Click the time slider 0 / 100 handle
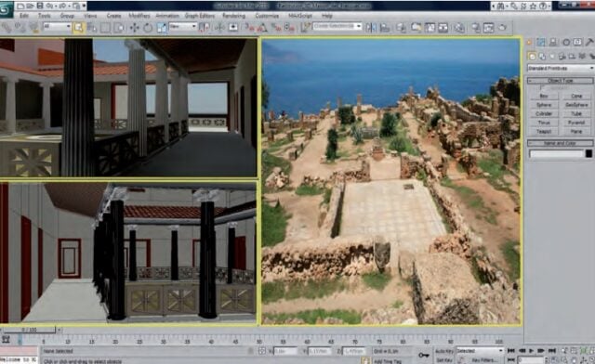595x364 pixels. tap(30, 330)
